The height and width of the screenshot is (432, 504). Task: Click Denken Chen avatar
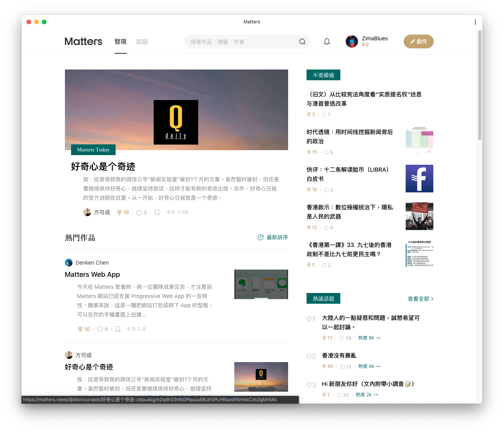pyautogui.click(x=69, y=263)
